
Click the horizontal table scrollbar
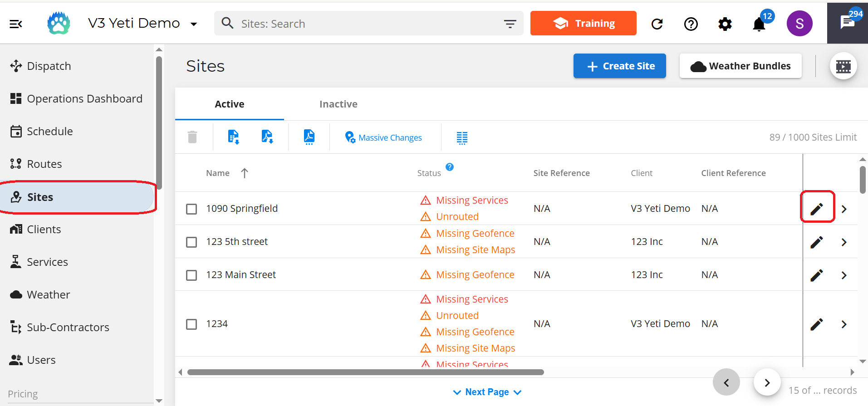point(365,372)
